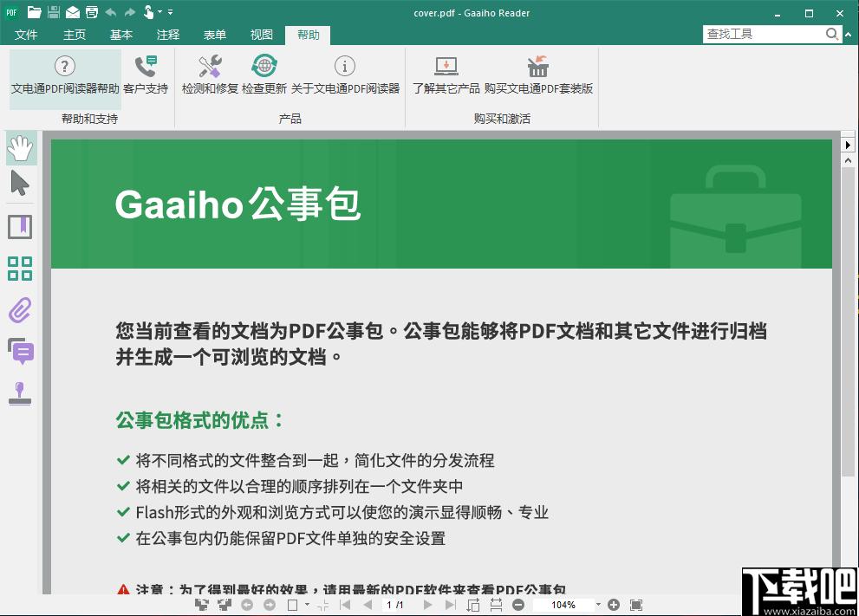Click the split view icon bottom bar
Viewport: 859px width, 616px height.
[x=322, y=605]
